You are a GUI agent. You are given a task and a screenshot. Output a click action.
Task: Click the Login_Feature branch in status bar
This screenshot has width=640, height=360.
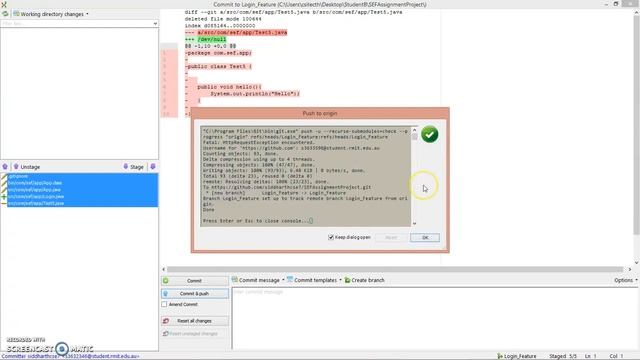(x=517, y=356)
